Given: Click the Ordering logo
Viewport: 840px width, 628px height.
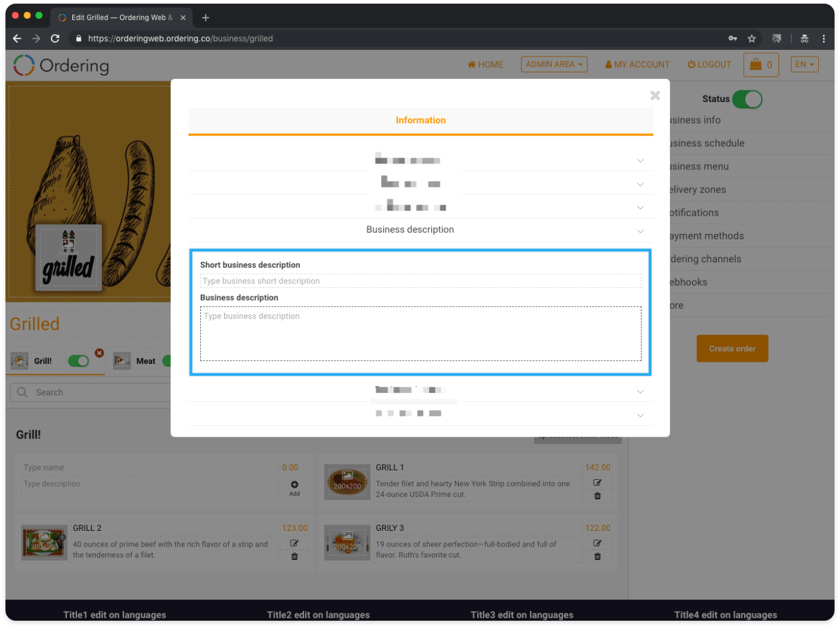Looking at the screenshot, I should [x=61, y=66].
